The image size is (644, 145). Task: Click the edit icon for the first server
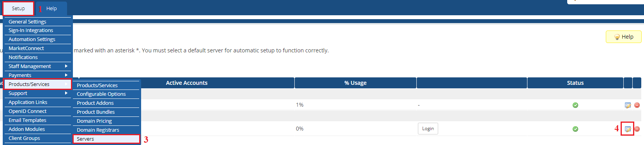(628, 105)
